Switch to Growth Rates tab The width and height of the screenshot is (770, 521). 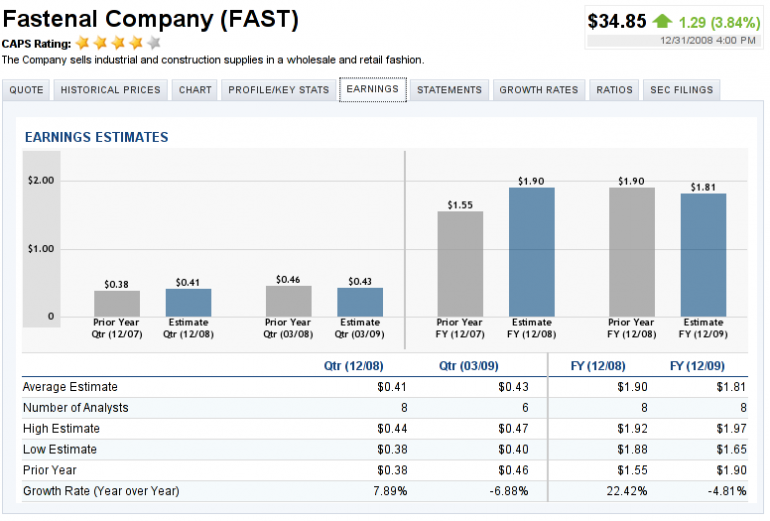[538, 90]
